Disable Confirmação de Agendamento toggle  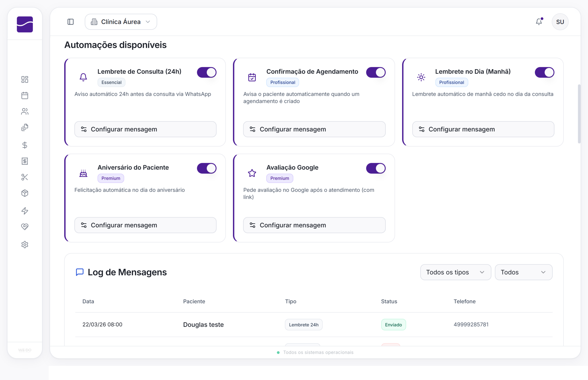[376, 72]
